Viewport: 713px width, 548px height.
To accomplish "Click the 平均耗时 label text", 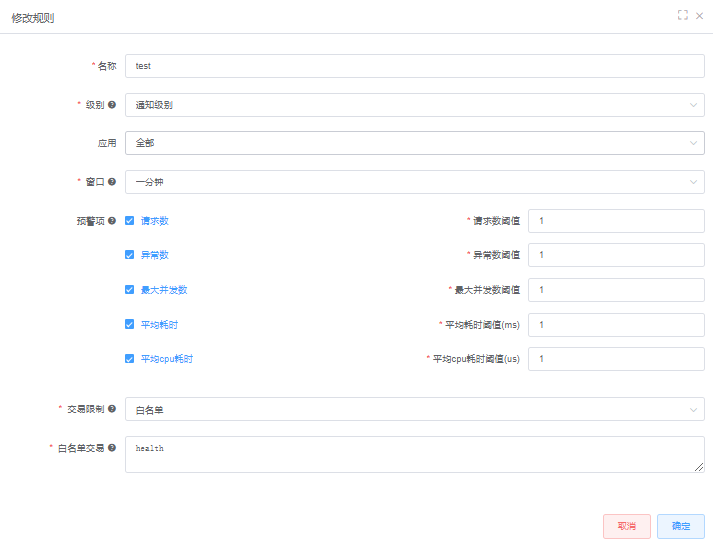I will click(159, 325).
